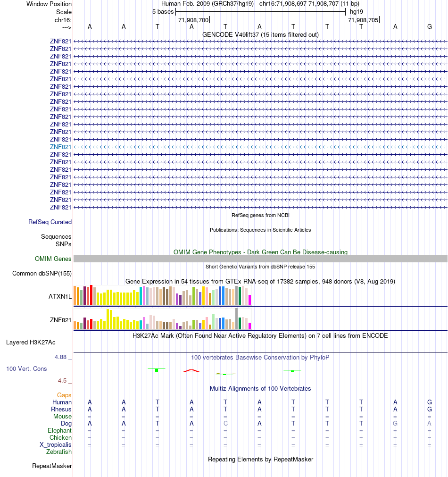Click the faded G base in the Dog row
Screen dimensions: 448x477
395,424
